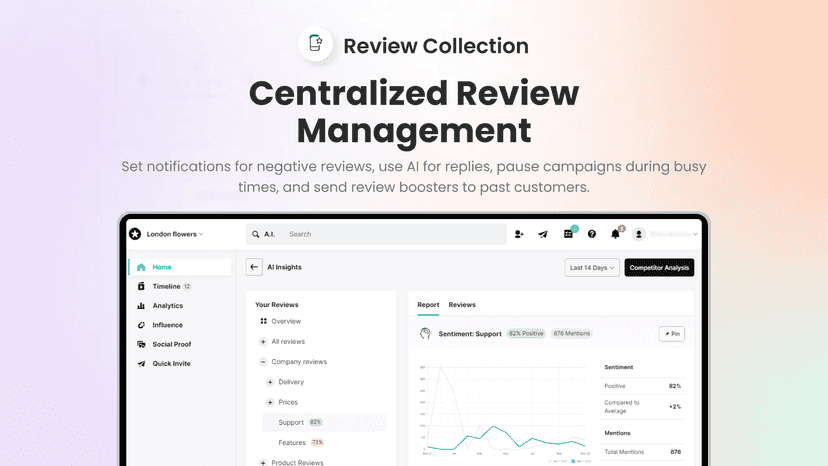Click the add user icon

519,234
